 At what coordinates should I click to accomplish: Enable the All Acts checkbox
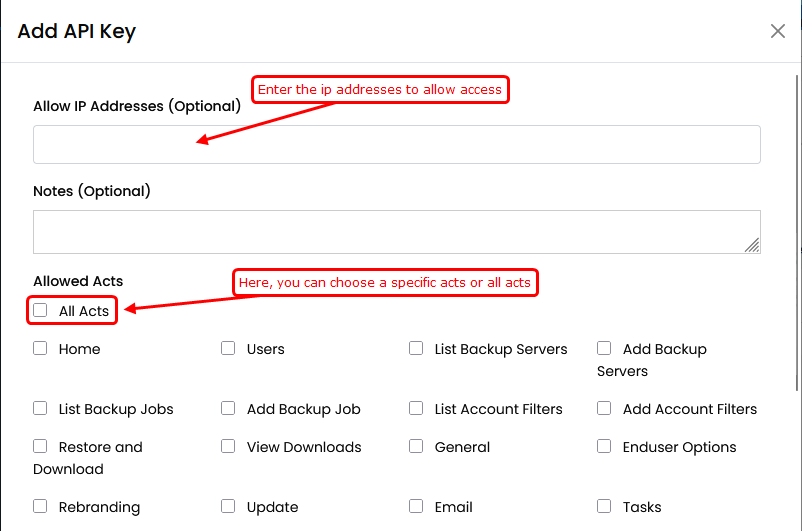[x=40, y=310]
